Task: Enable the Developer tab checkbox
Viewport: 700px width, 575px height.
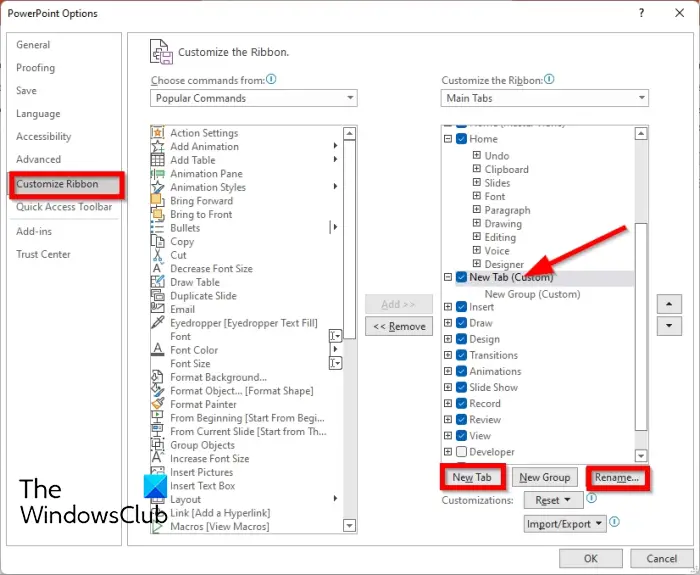Action: click(x=462, y=451)
